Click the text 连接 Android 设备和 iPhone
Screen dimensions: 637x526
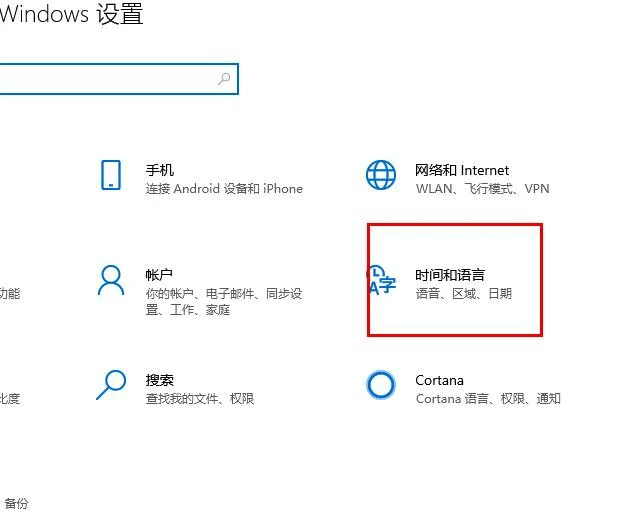pos(224,188)
